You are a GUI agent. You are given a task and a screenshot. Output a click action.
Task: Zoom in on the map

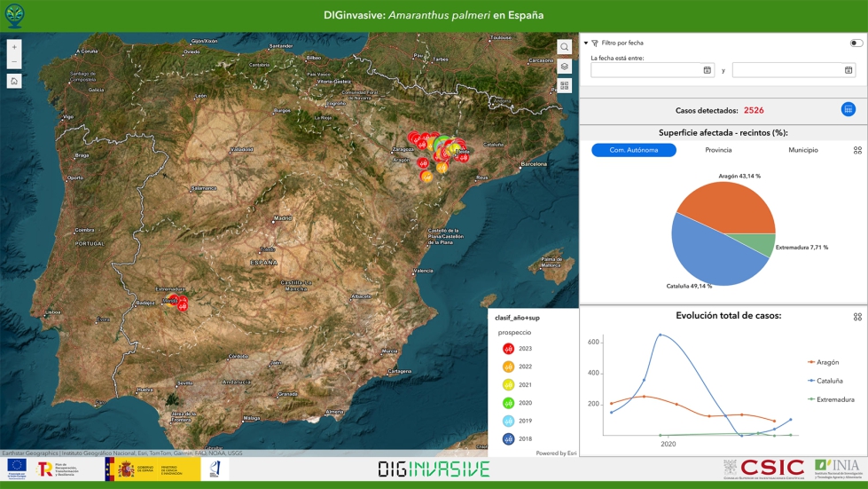14,47
